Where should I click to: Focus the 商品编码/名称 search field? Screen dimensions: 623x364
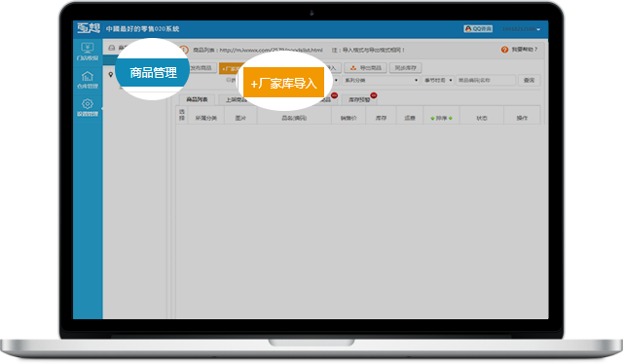tap(486, 80)
